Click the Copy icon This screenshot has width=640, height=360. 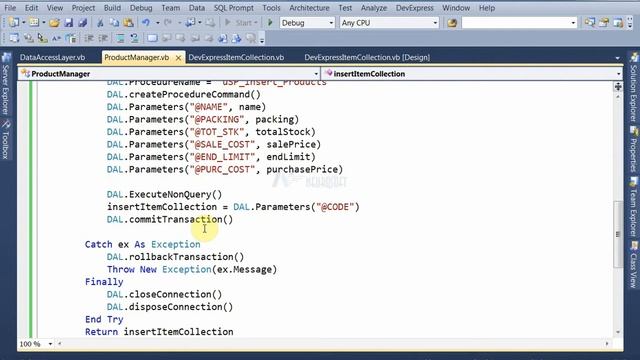coord(114,22)
